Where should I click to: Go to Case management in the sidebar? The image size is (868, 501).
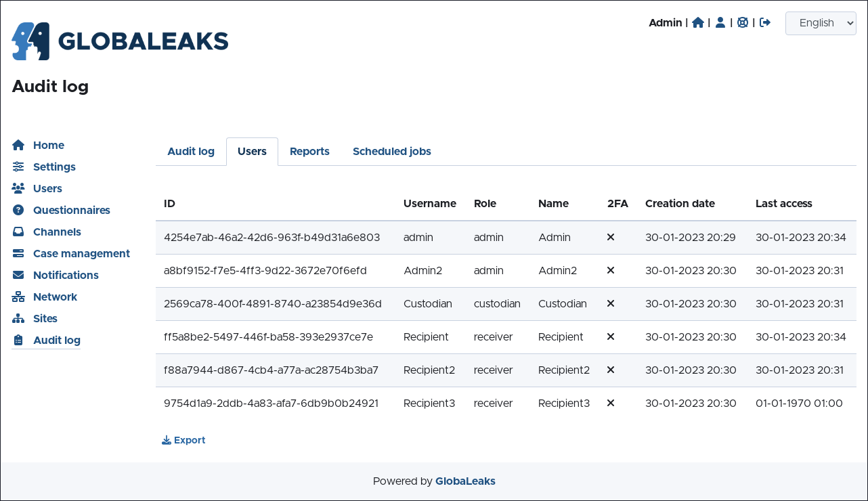(x=81, y=254)
